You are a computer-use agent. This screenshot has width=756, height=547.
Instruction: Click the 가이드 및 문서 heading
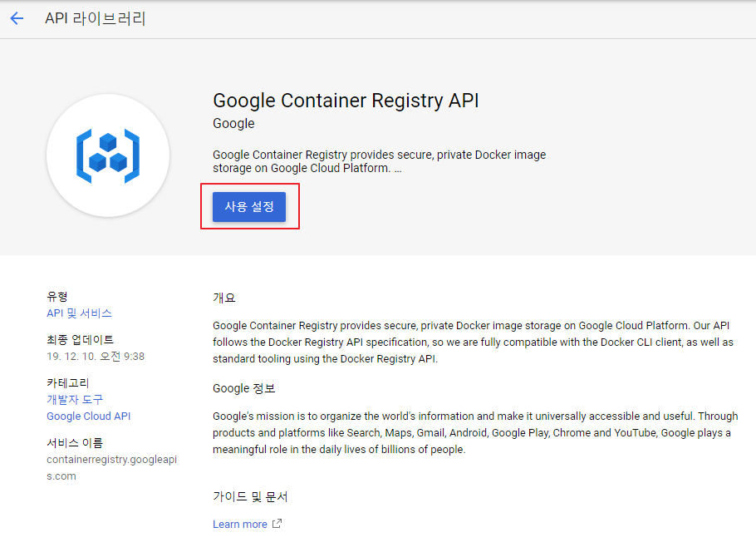[x=250, y=496]
